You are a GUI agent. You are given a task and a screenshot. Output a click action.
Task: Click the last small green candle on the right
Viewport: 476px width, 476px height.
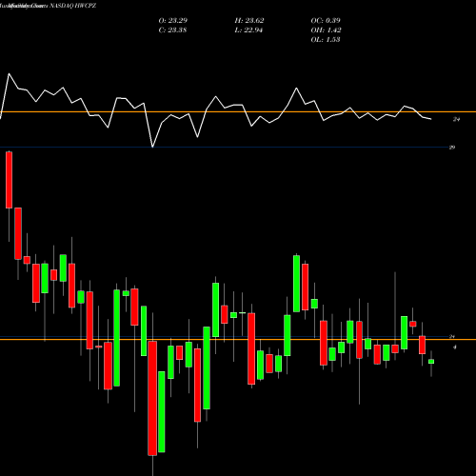431,362
